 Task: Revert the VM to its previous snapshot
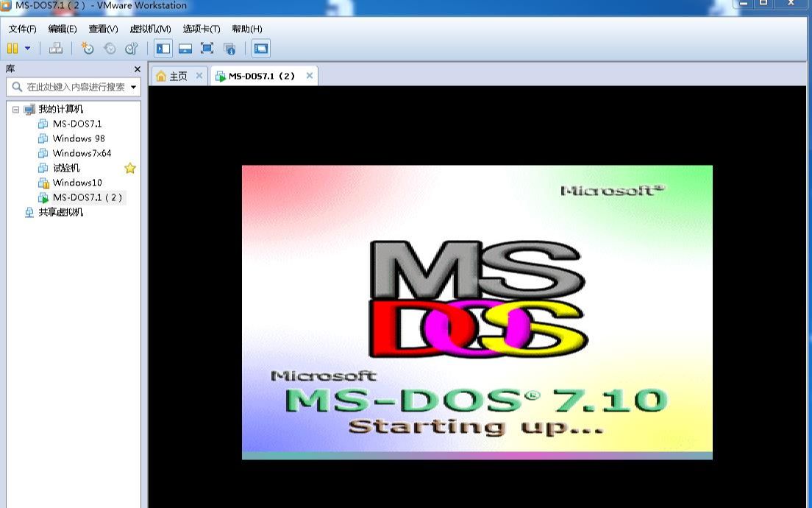109,49
